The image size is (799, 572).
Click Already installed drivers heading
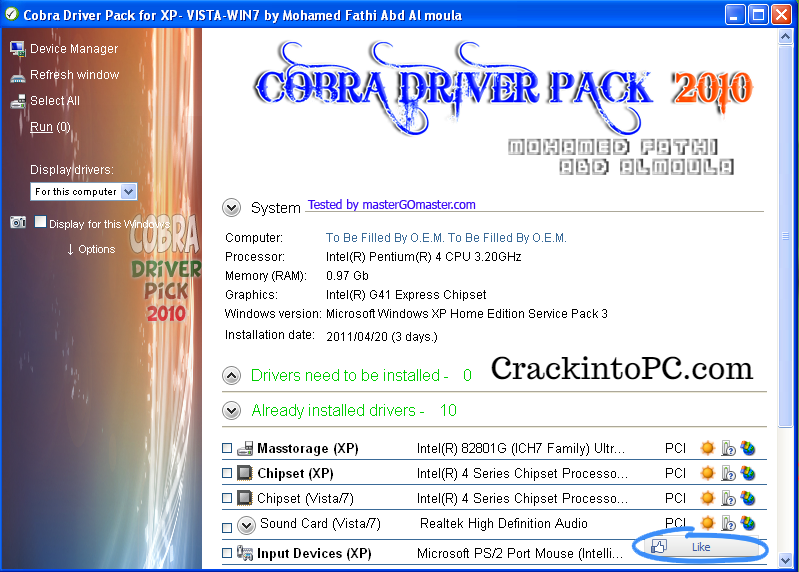[354, 411]
